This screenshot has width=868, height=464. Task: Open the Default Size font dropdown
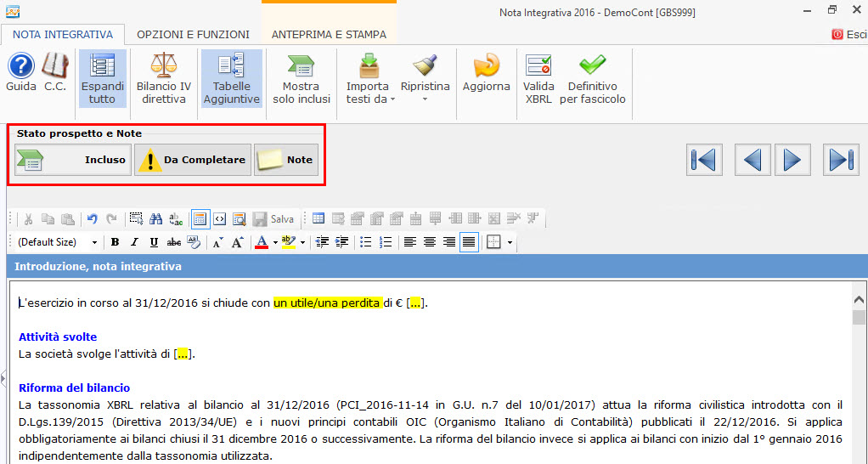[x=94, y=242]
